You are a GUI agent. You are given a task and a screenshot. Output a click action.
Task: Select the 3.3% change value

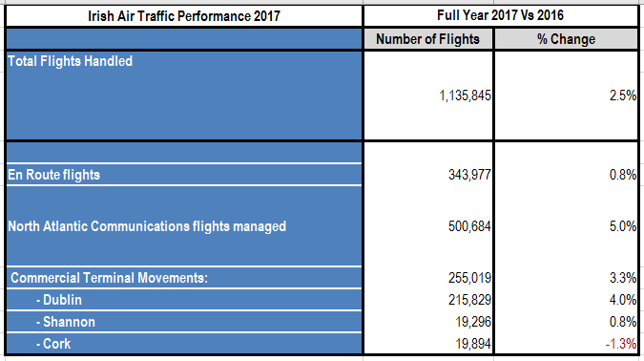(623, 278)
